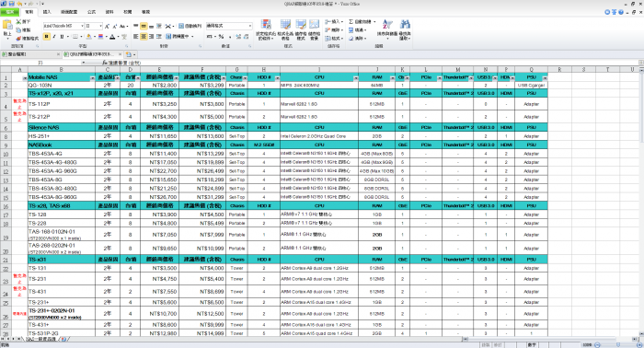Viewport: 644px width, 348px height.
Task: Select the cell containing QG-103N
Action: pos(62,85)
